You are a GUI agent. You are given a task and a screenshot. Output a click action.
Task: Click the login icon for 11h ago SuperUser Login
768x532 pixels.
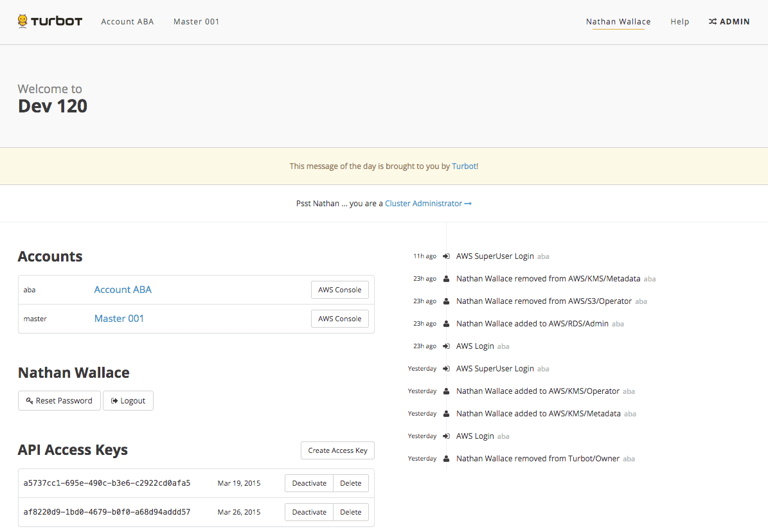coord(446,256)
